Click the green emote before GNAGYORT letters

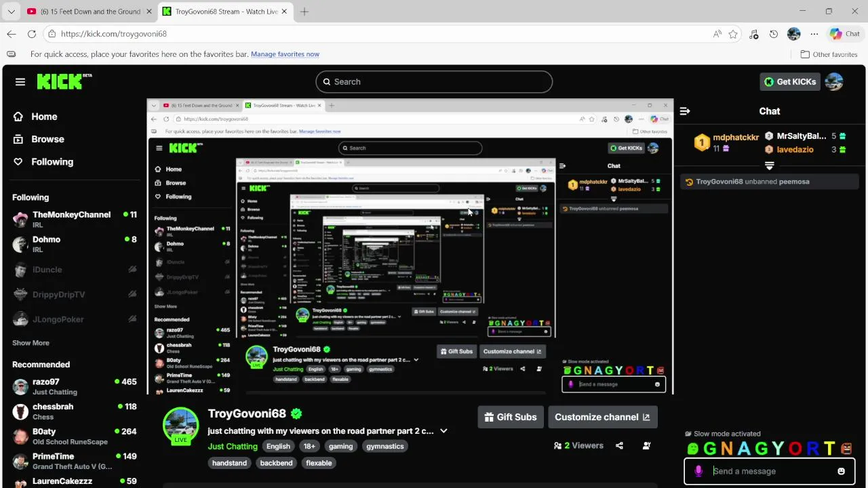pyautogui.click(x=692, y=449)
